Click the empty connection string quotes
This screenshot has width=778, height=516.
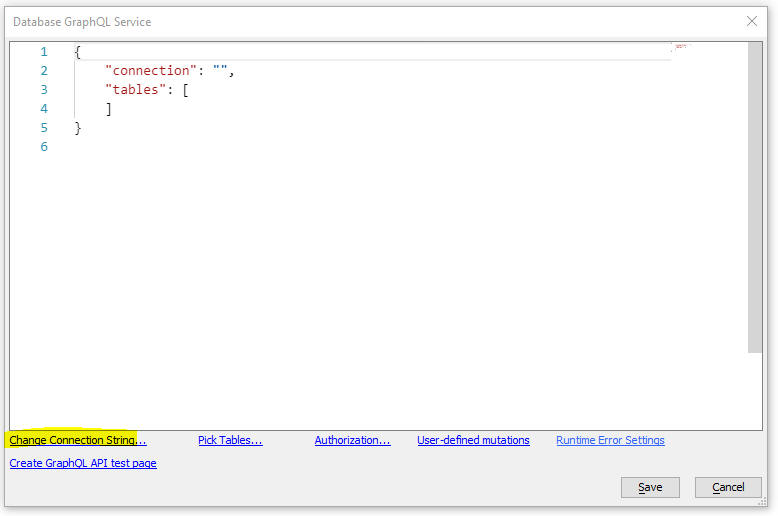220,70
